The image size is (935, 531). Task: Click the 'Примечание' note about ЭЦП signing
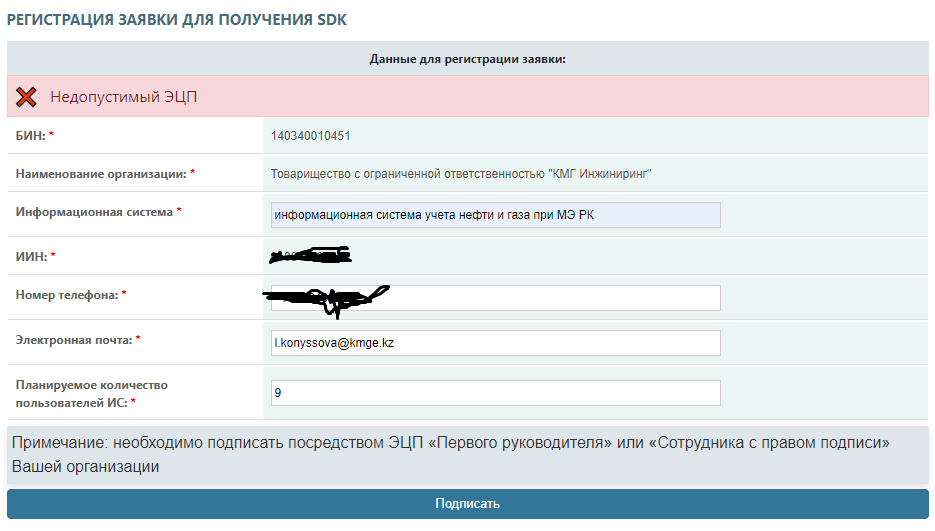tap(450, 453)
